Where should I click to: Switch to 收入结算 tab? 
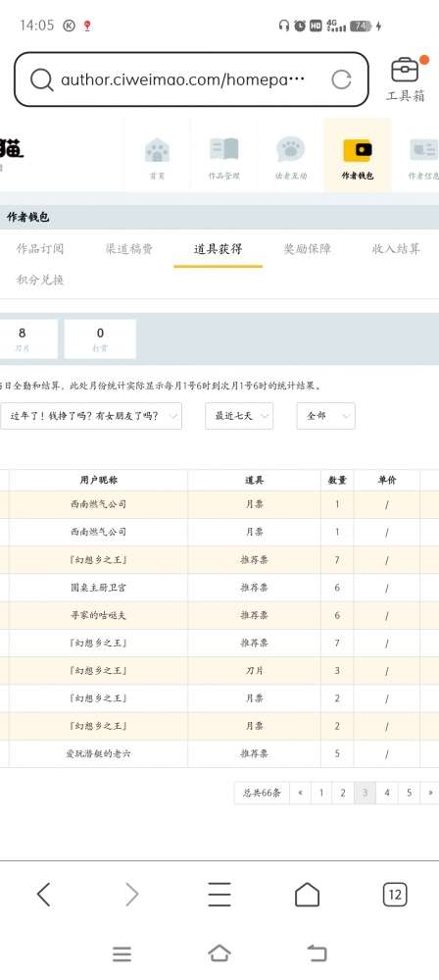(x=397, y=249)
